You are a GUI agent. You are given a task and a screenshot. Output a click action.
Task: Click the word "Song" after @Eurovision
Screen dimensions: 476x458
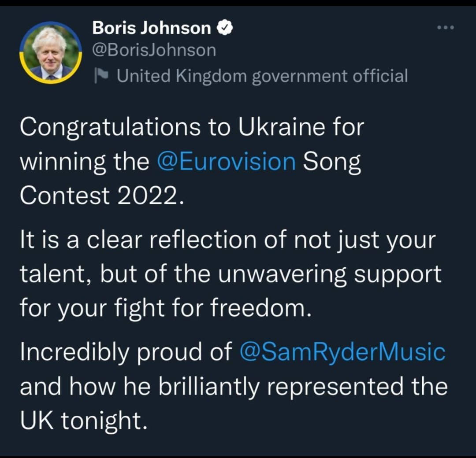331,162
